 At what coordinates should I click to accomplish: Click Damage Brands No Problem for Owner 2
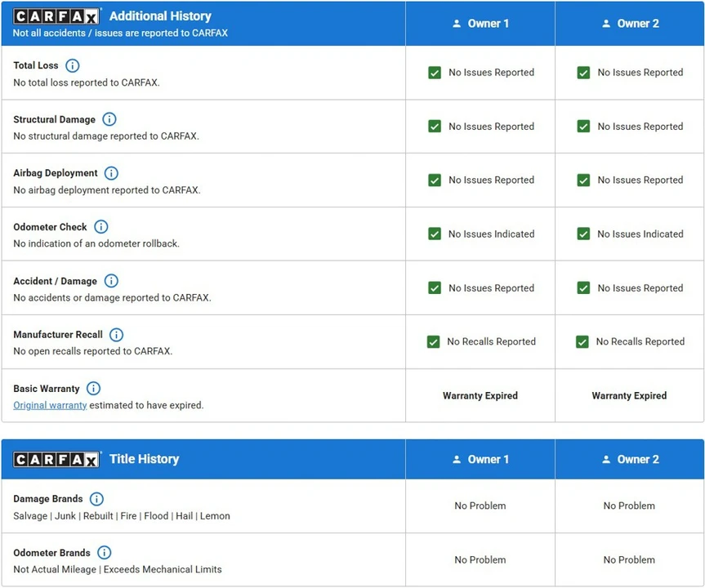(629, 506)
